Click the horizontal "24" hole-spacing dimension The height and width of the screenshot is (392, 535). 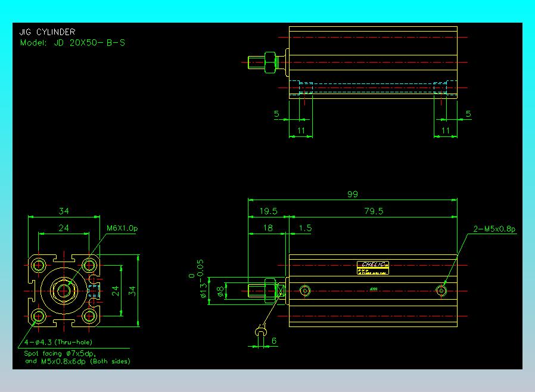[64, 228]
